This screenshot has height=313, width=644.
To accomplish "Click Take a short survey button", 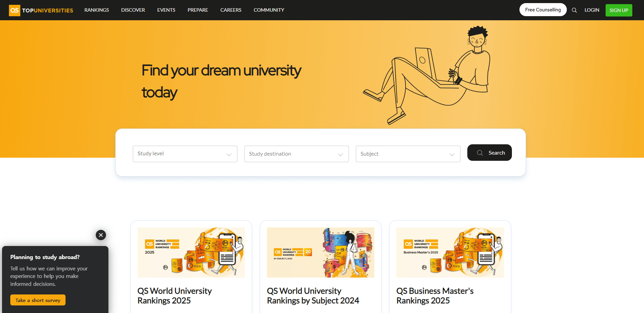I will [38, 300].
